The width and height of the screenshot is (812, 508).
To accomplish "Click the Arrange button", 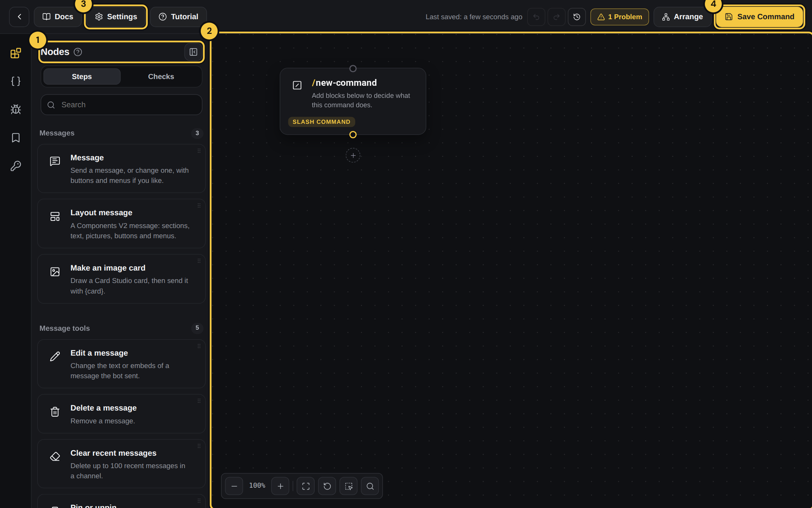I will 682,17.
